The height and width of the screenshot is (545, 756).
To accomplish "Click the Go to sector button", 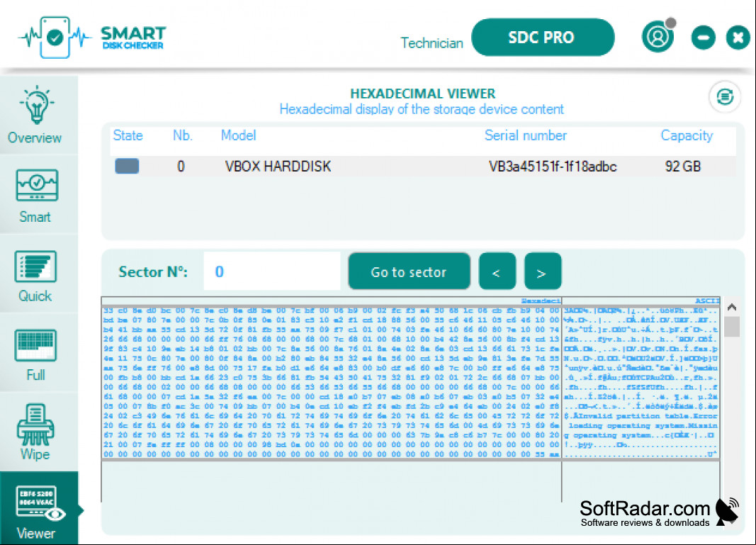I will (x=409, y=271).
